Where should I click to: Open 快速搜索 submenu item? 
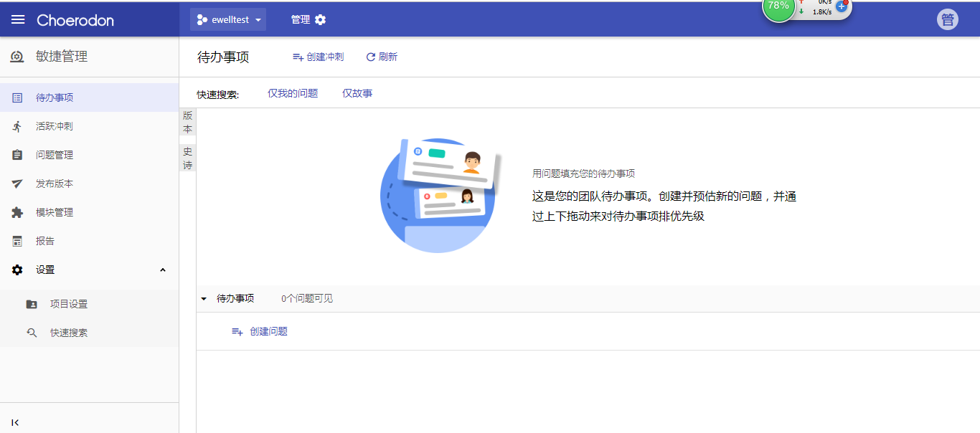point(90,333)
